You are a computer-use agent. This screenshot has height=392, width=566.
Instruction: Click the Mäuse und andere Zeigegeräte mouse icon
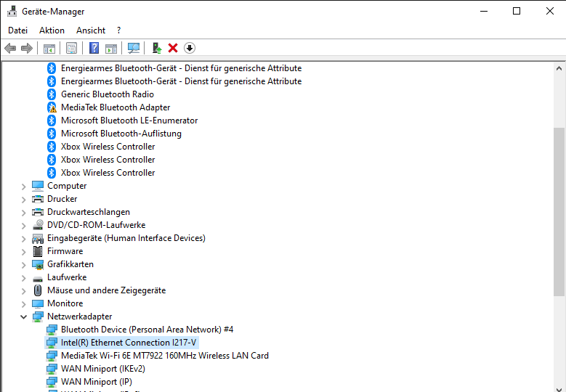point(38,290)
